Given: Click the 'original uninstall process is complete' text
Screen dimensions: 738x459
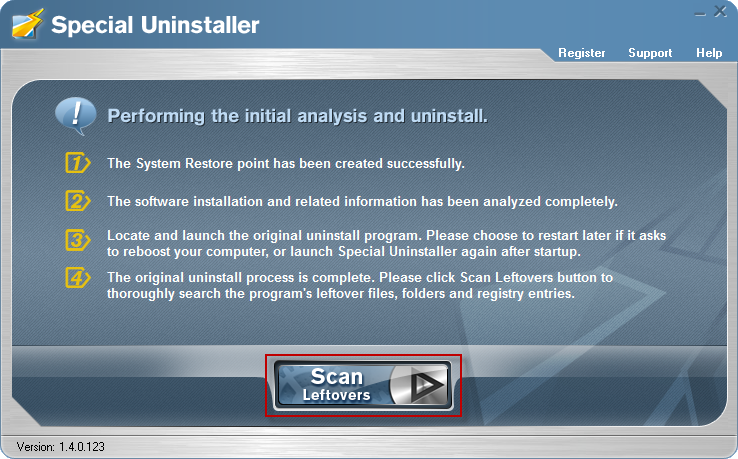Looking at the screenshot, I should tap(360, 285).
